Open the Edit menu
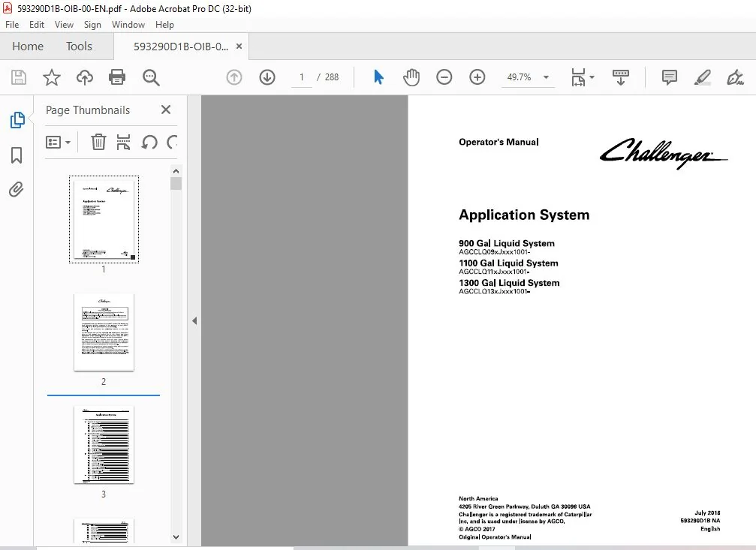Screen dimensions: 756x550 37,25
